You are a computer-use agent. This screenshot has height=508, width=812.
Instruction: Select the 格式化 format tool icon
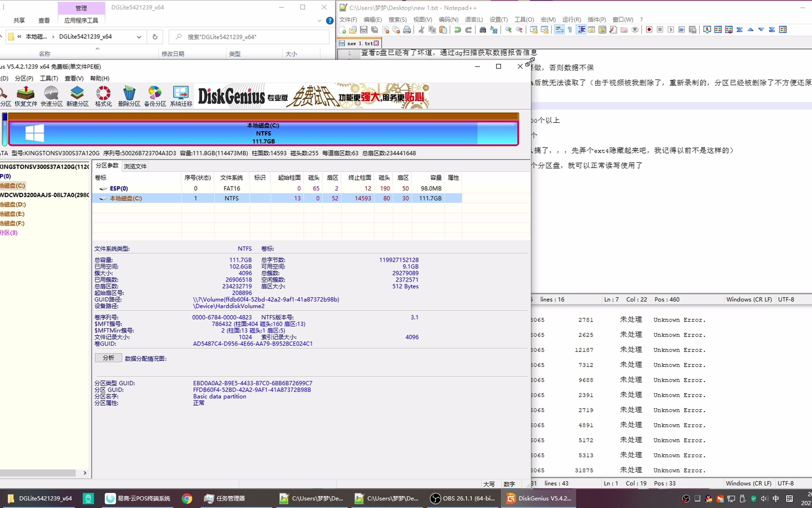(103, 96)
